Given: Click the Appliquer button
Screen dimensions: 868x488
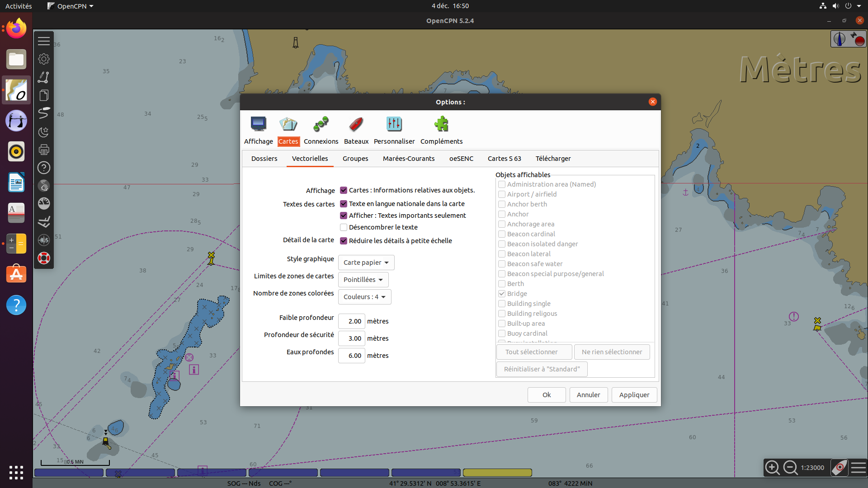Looking at the screenshot, I should [634, 395].
